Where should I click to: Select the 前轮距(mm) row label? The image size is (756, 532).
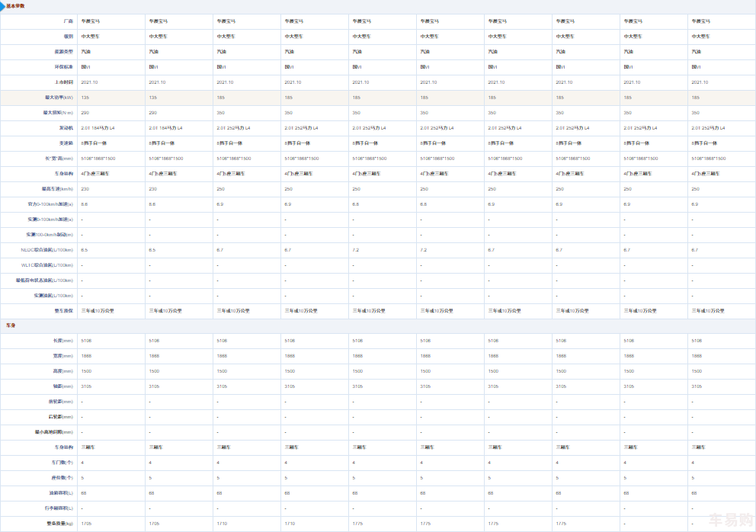click(61, 402)
